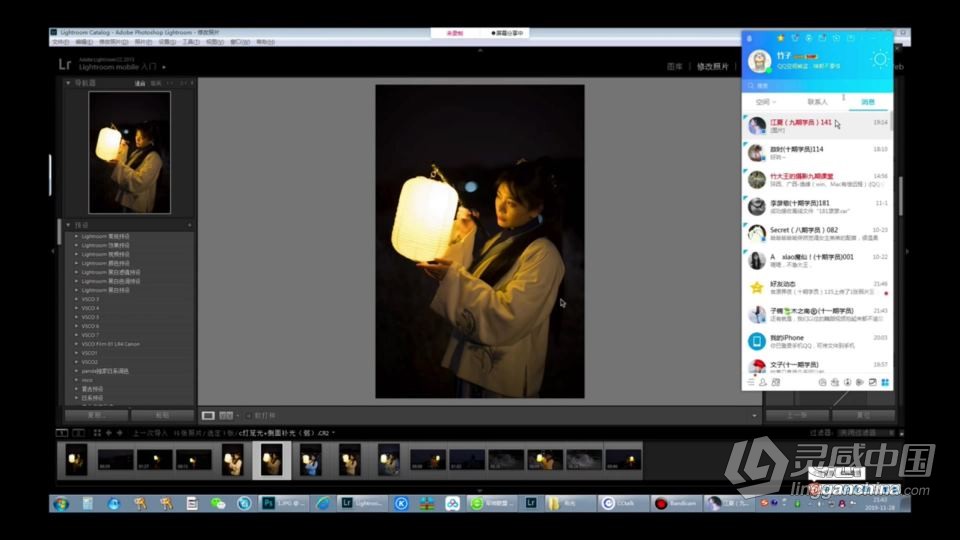Open Windows Start menu
Screen dimensions: 960x540
pos(61,504)
